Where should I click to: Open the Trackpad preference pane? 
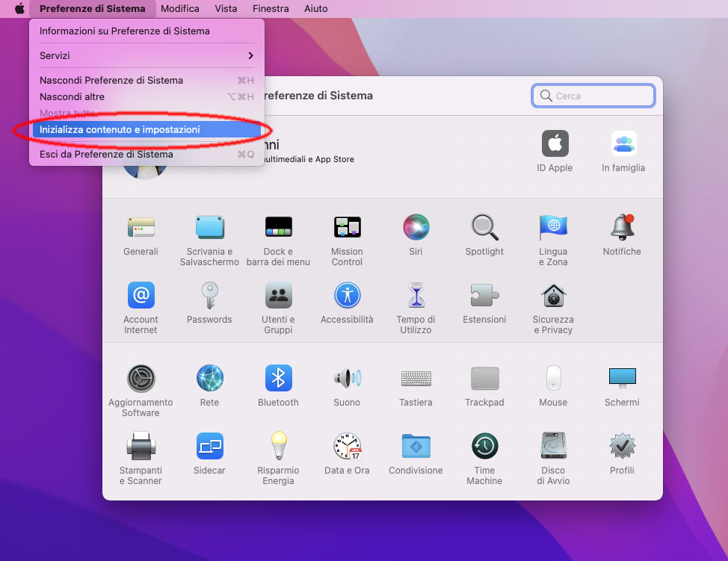pyautogui.click(x=484, y=378)
